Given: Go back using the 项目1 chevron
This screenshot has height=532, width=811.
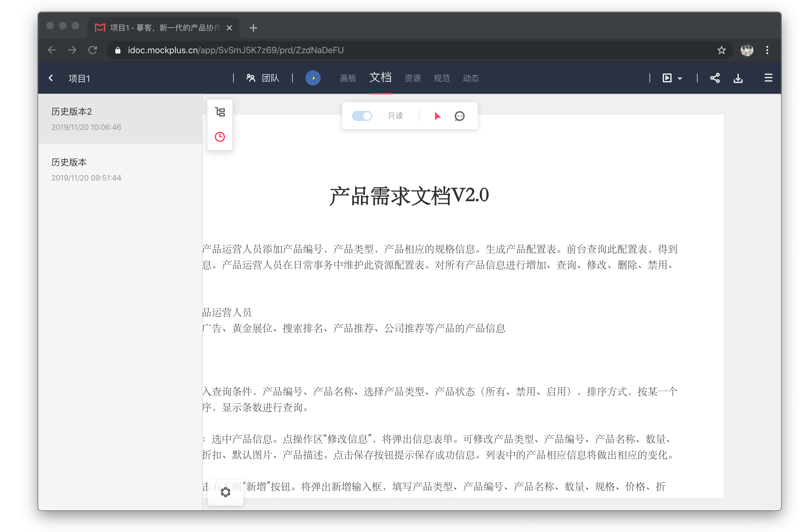Looking at the screenshot, I should point(51,78).
